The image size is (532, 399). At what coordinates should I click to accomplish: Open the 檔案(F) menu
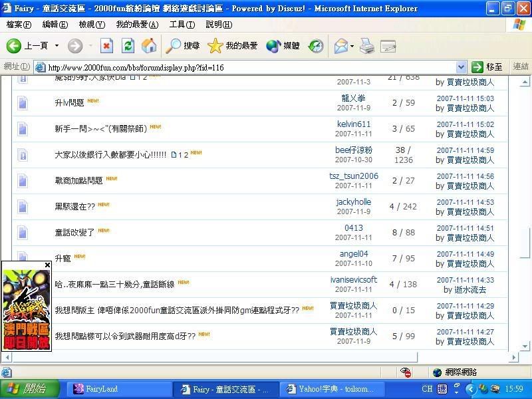point(19,25)
